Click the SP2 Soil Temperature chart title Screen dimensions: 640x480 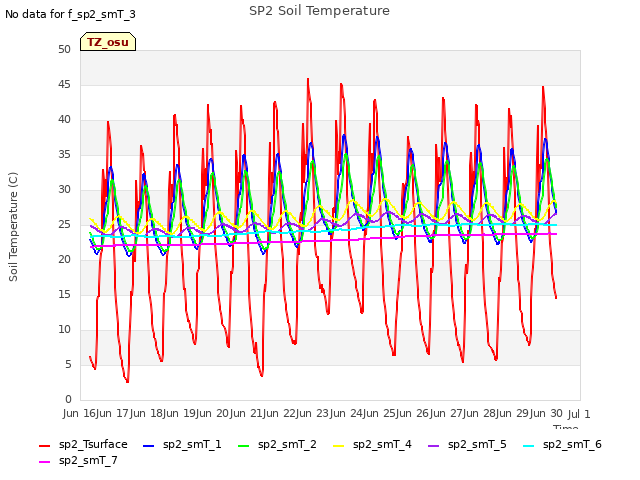click(x=319, y=11)
